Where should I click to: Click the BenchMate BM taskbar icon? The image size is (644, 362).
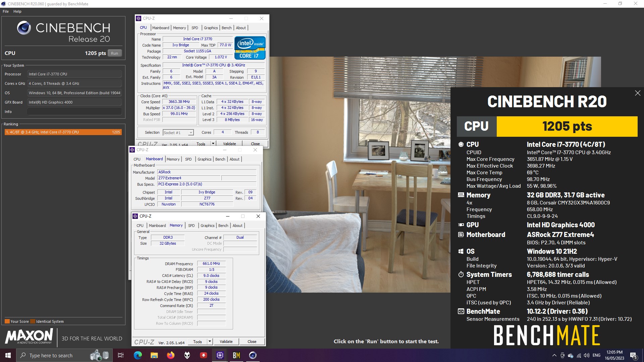coord(236,355)
